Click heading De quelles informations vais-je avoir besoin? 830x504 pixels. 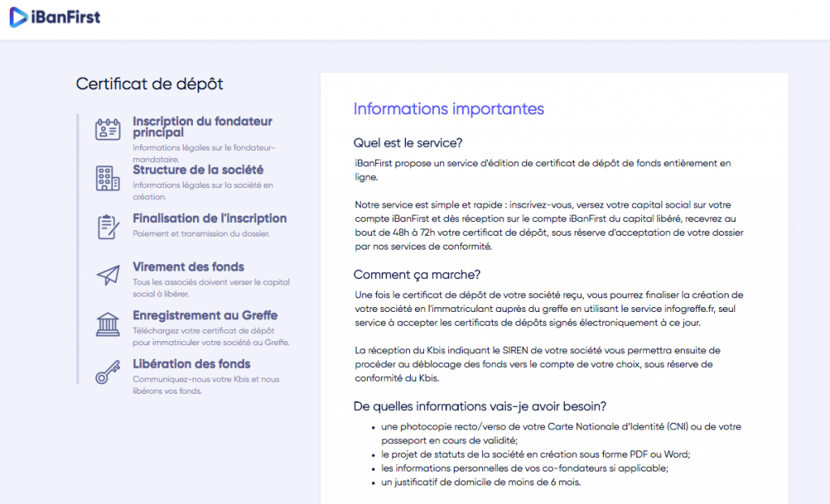[x=480, y=407]
